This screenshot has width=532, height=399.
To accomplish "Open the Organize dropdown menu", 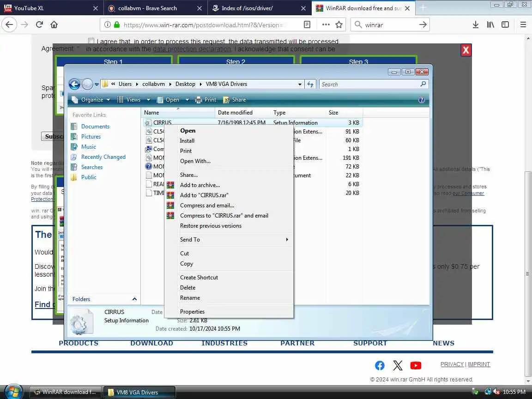I will click(91, 100).
